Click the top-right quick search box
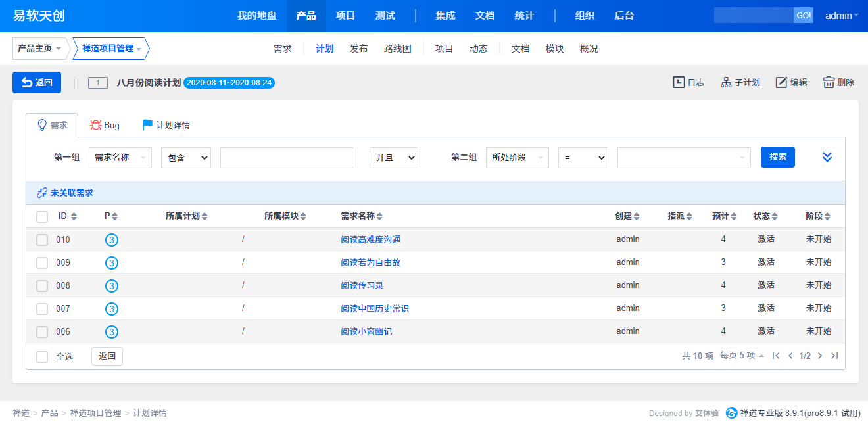 tap(754, 16)
